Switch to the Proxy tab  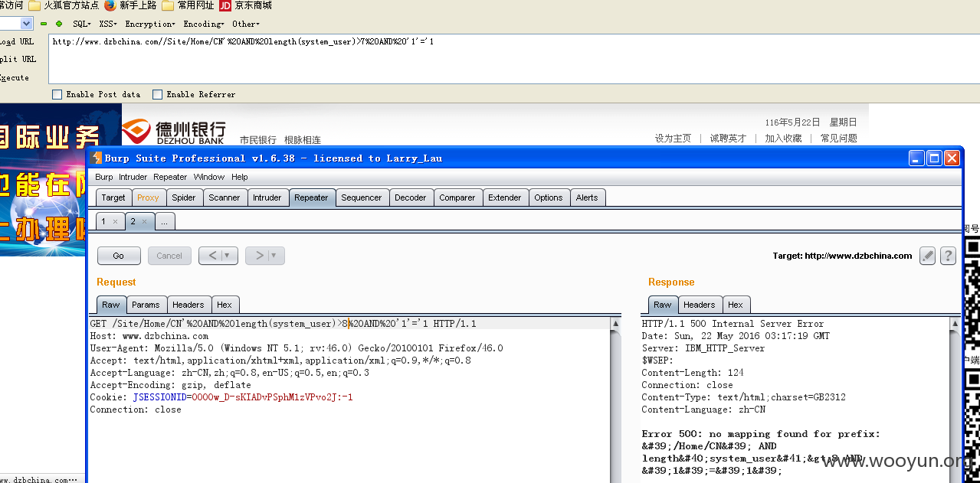click(x=148, y=197)
